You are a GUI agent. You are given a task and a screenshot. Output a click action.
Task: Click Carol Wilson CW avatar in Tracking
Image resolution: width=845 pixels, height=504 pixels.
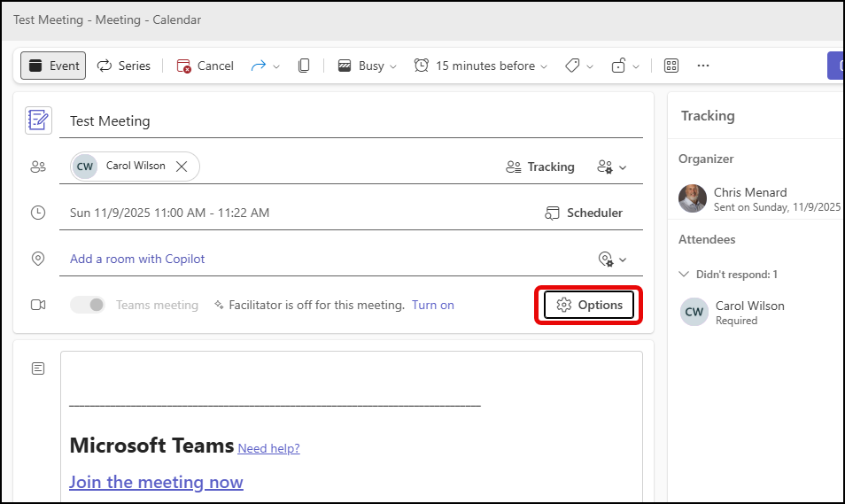(694, 312)
